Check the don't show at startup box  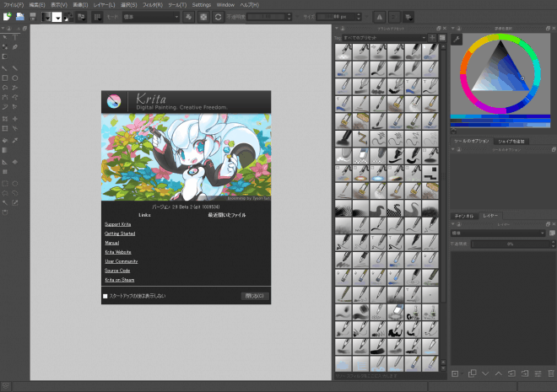105,296
